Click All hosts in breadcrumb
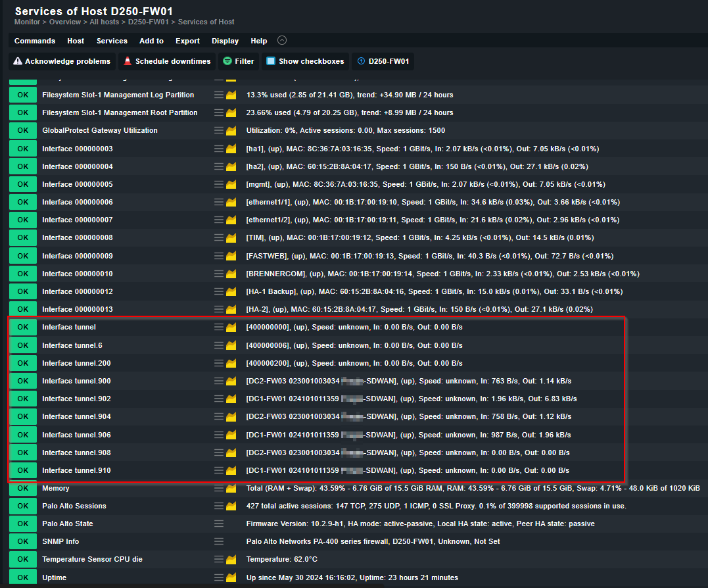Image resolution: width=708 pixels, height=588 pixels. point(104,22)
